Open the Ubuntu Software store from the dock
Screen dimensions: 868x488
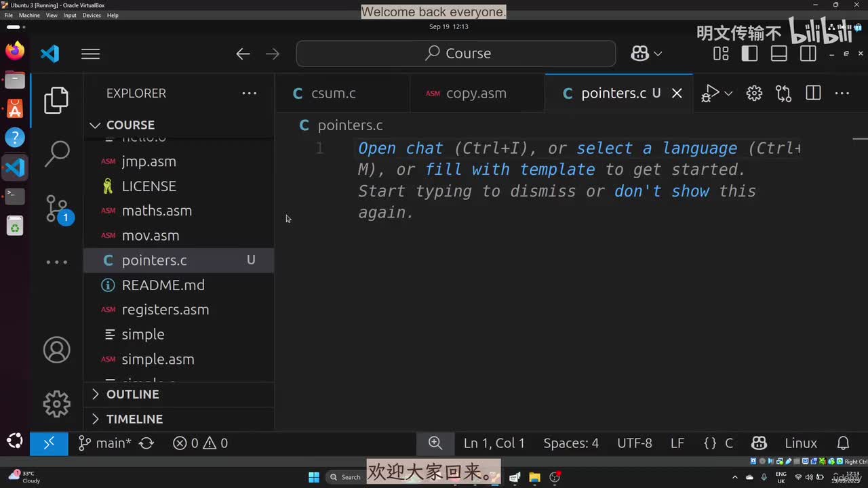15,108
